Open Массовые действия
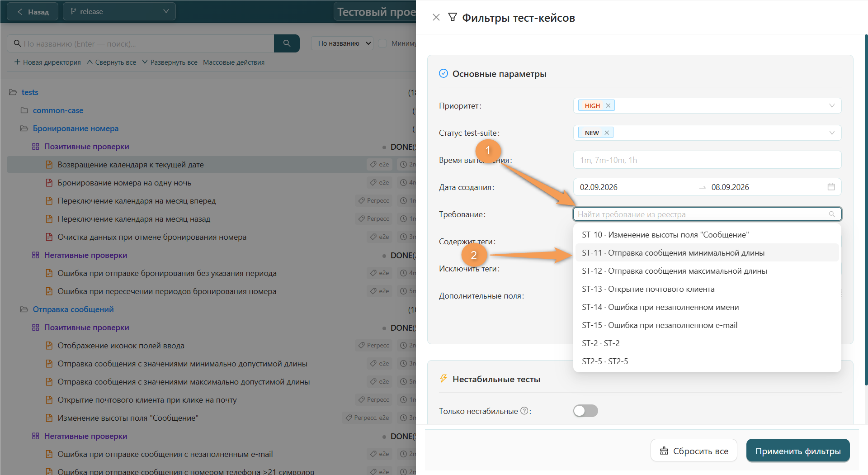 coord(234,62)
